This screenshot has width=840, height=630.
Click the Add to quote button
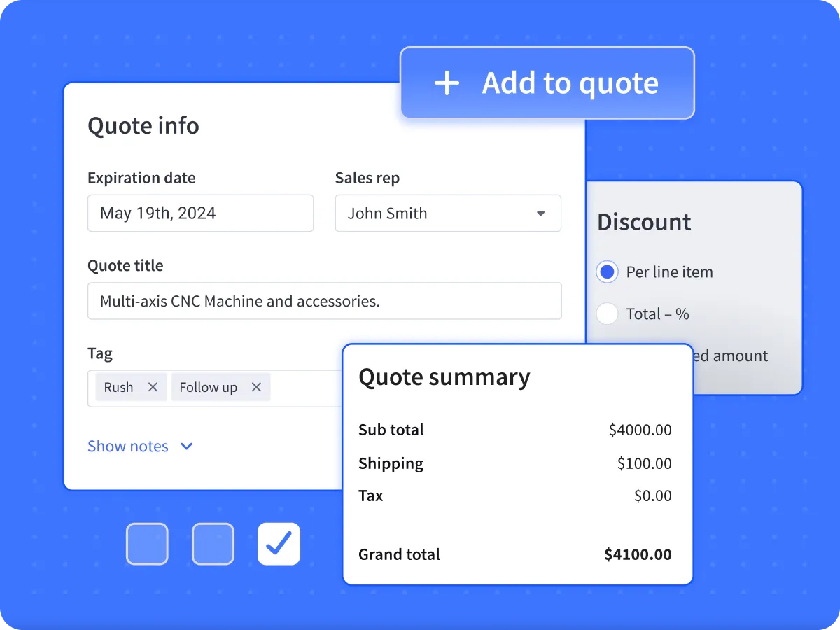pos(547,83)
